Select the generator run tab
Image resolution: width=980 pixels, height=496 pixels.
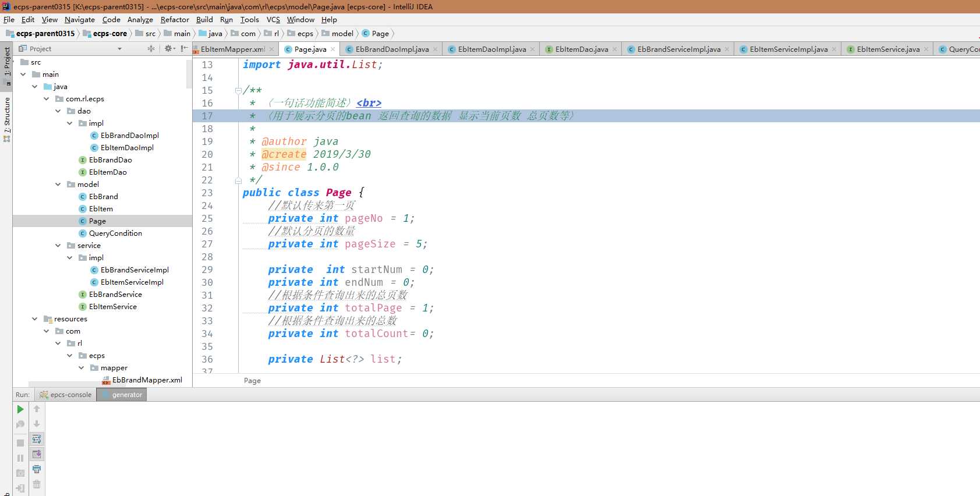[x=122, y=395]
